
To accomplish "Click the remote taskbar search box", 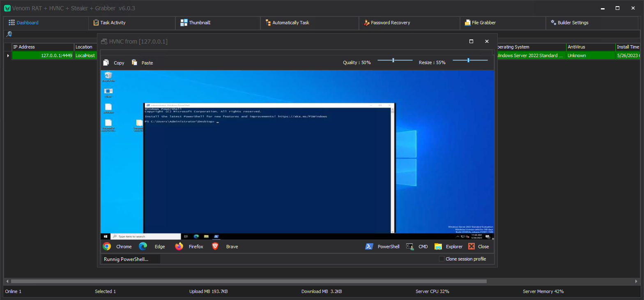I will (145, 236).
